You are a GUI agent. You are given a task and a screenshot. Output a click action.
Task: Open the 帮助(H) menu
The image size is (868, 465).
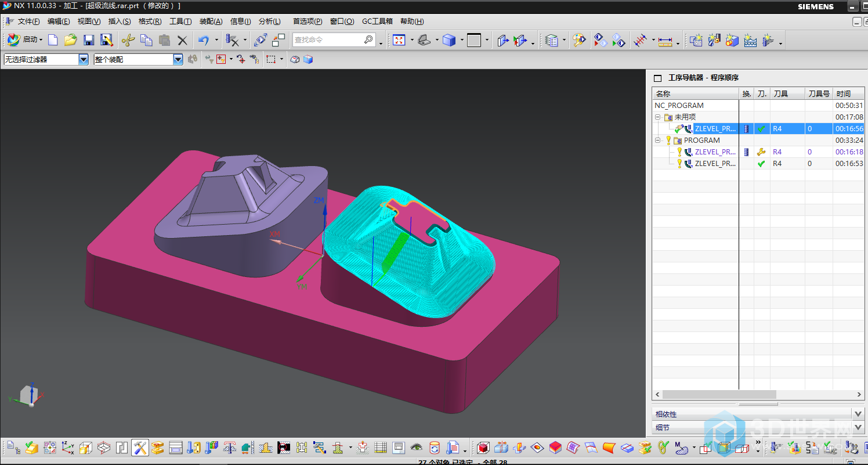pos(411,21)
